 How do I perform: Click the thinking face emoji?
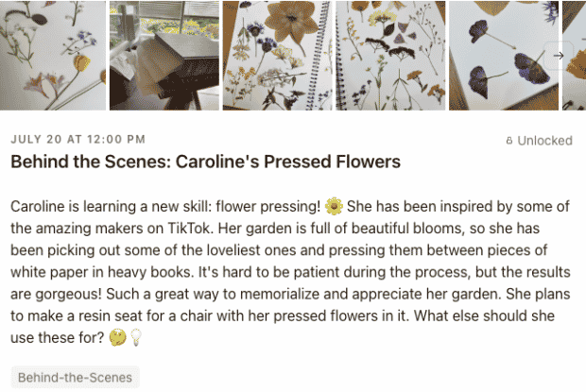pyautogui.click(x=117, y=338)
